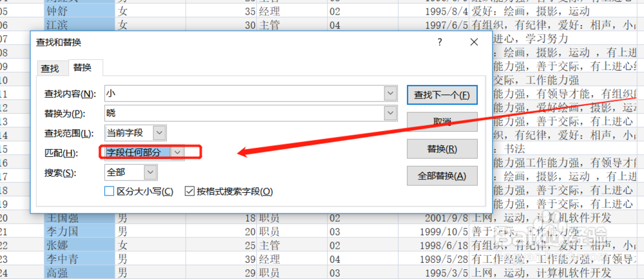Click the 职员 cell in 王国强's row
This screenshot has height=279, width=644.
click(x=292, y=217)
